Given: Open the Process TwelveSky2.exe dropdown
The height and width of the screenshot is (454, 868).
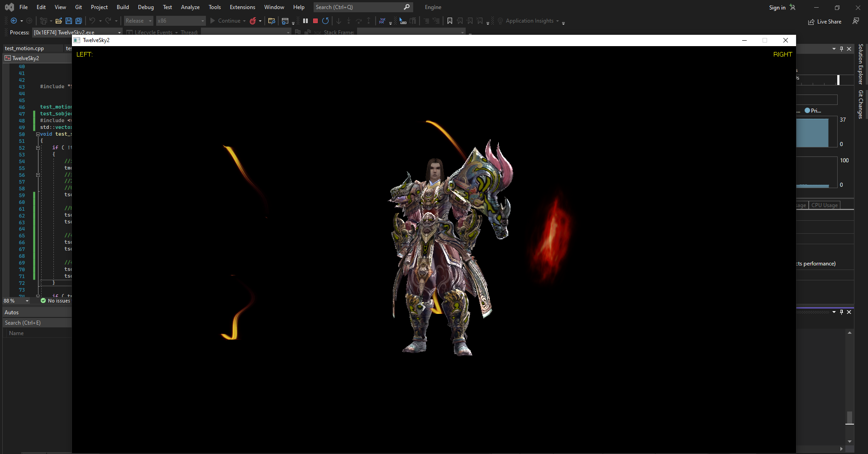Looking at the screenshot, I should point(77,33).
